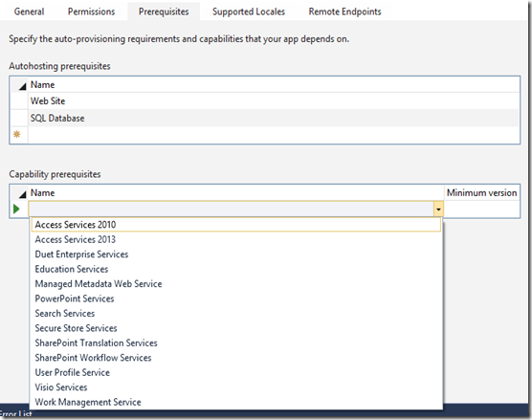Screen dimensions: 532x420
Task: Click the Autohosting grid select-all triangle
Action: pyautogui.click(x=22, y=86)
